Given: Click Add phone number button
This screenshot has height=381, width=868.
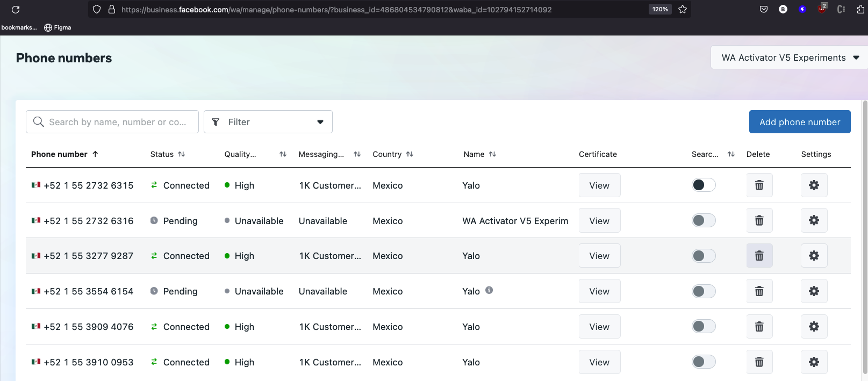Looking at the screenshot, I should (x=800, y=122).
